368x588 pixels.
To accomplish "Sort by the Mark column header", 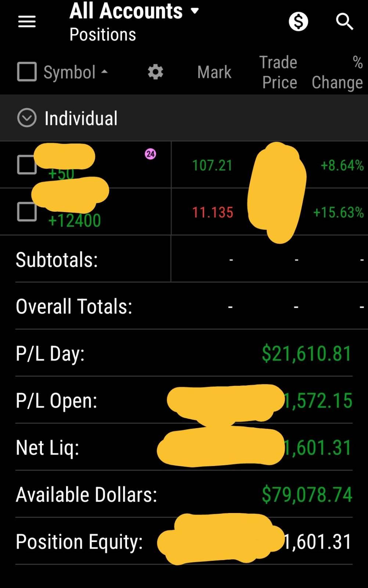I will (x=214, y=72).
